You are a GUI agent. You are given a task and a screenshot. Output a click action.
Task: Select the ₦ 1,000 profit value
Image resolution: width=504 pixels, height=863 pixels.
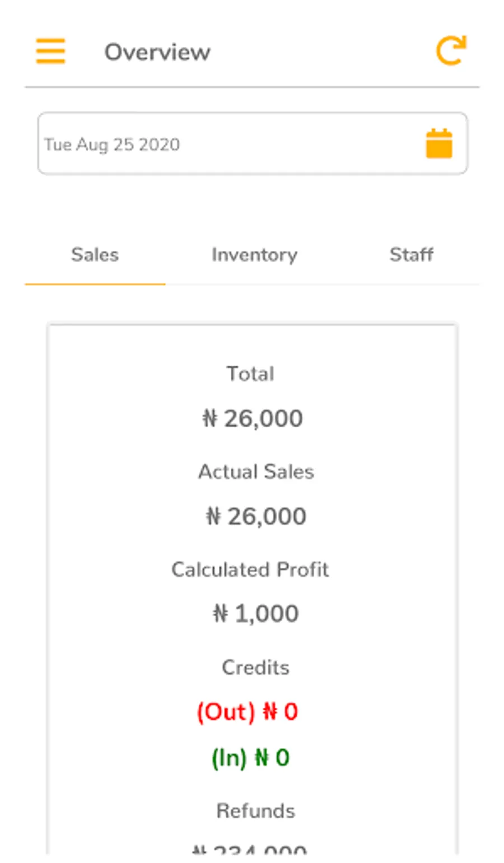tap(256, 614)
